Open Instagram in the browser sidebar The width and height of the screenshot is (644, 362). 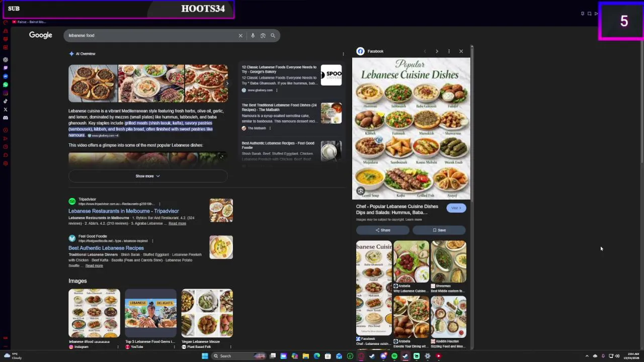point(6,93)
